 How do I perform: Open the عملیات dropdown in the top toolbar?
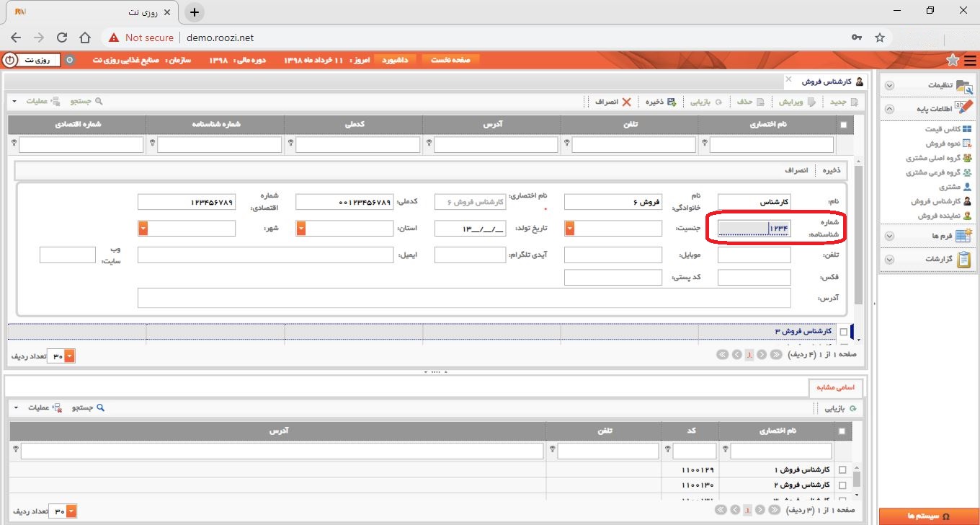(x=36, y=102)
